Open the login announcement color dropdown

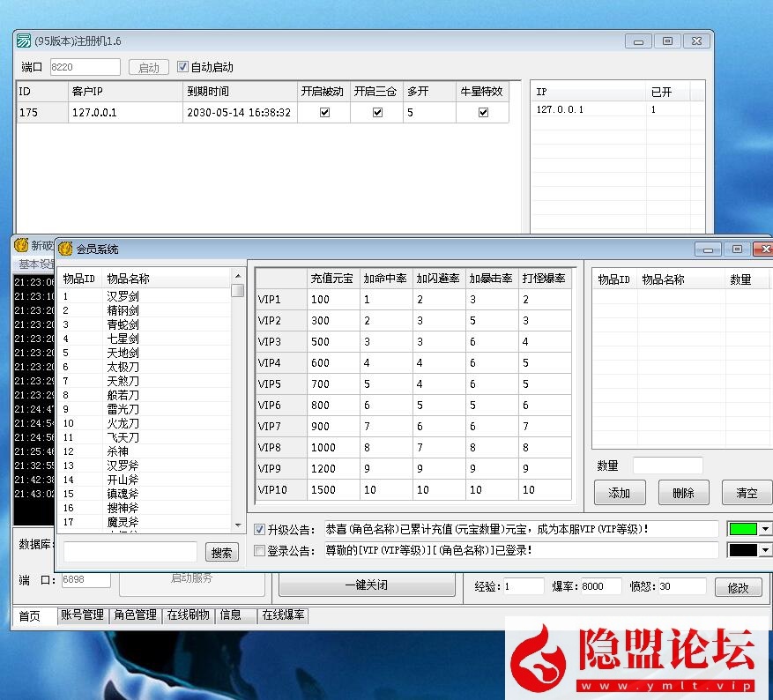pos(765,550)
